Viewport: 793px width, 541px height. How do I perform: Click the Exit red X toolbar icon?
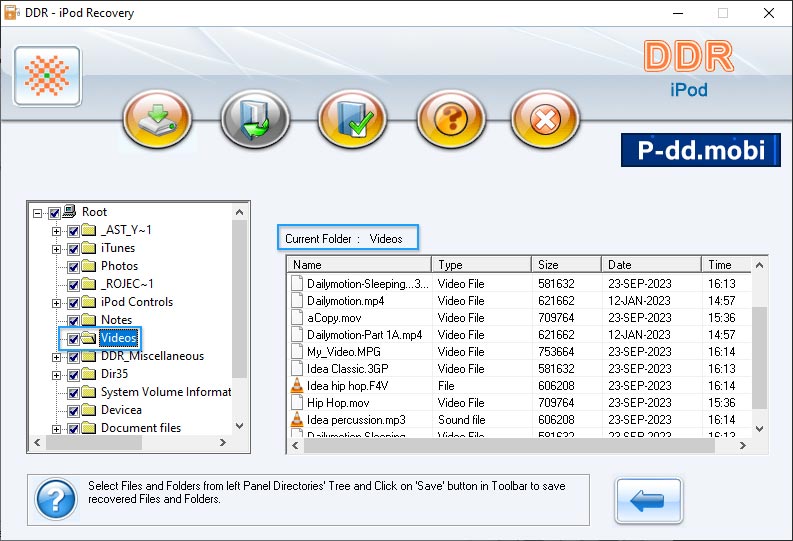tap(545, 119)
